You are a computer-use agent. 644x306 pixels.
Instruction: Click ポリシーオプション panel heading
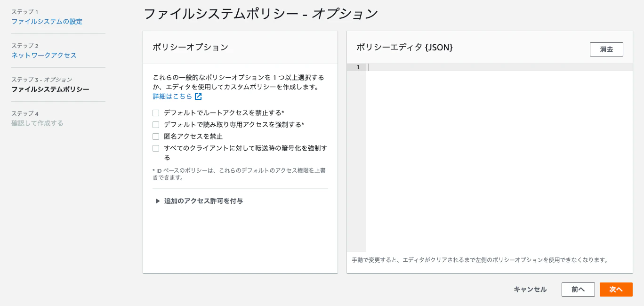pos(190,47)
